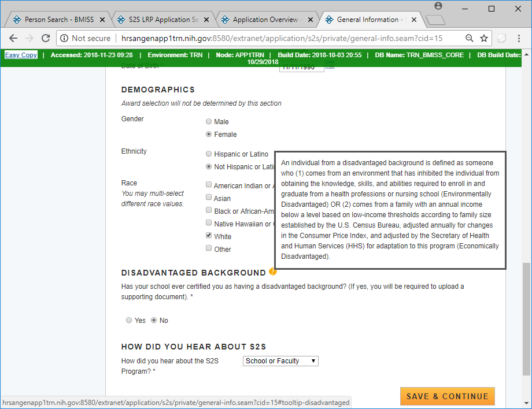Click the Disadvantaged Background help tooltip icon
The image size is (532, 409).
point(273,272)
